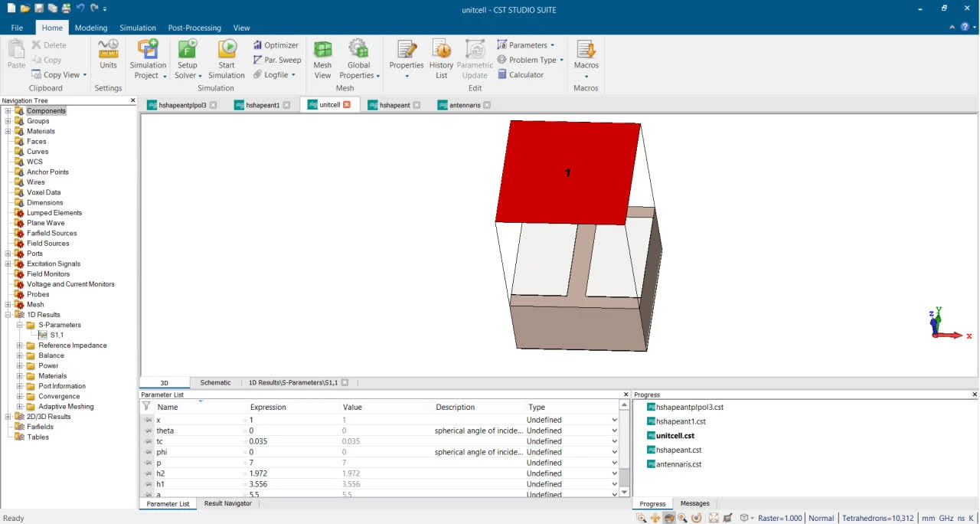Open the Mesh View tool
This screenshot has height=524, width=980.
pos(322,59)
